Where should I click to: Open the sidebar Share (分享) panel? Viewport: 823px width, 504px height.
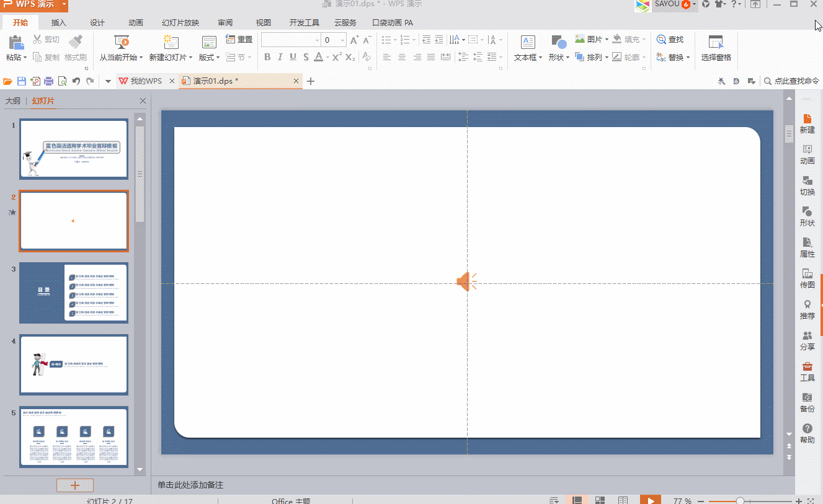click(807, 340)
